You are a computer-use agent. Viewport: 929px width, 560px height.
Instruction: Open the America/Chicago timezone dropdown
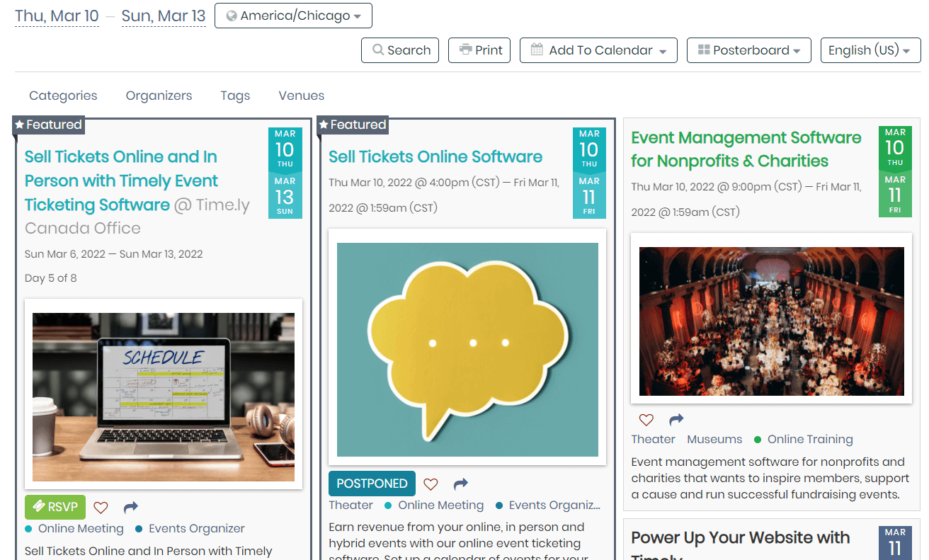[x=293, y=16]
